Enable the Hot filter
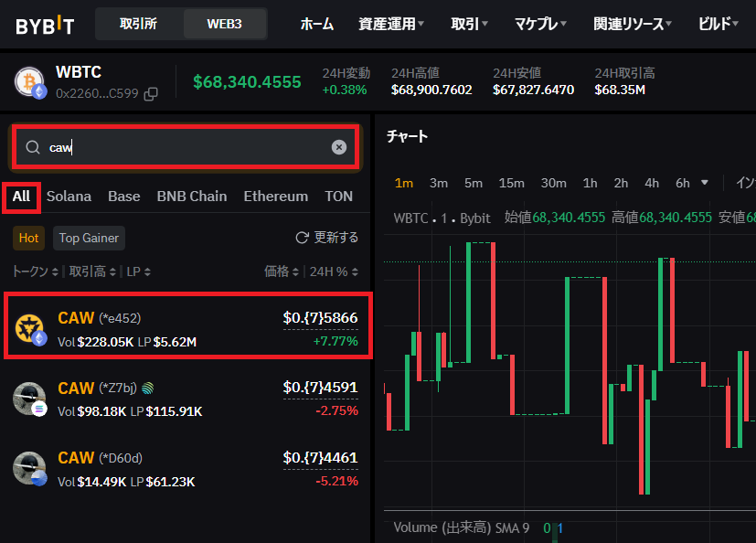The image size is (756, 543). 28,239
